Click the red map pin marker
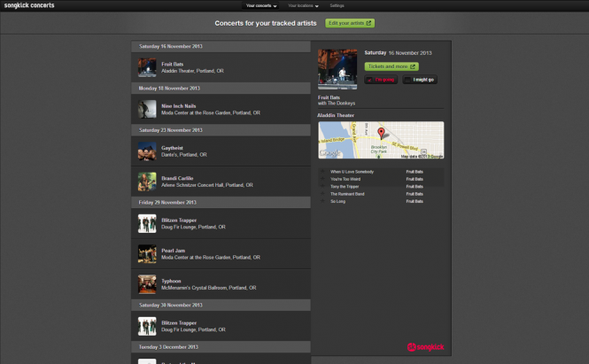 pyautogui.click(x=381, y=133)
